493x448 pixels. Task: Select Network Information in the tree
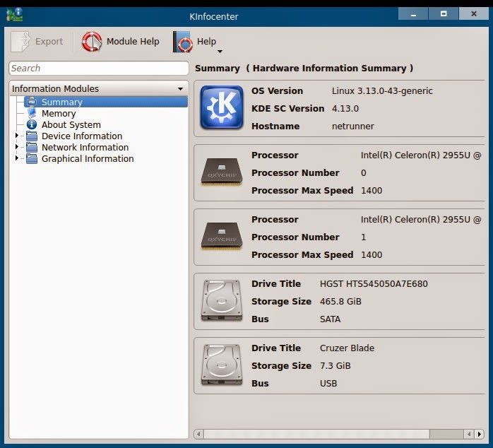(85, 147)
